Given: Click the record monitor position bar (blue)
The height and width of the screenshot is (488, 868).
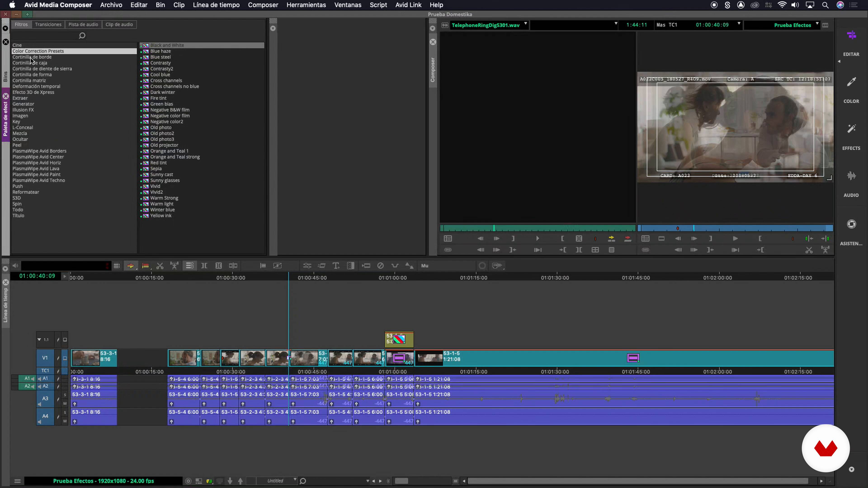Looking at the screenshot, I should click(x=735, y=228).
